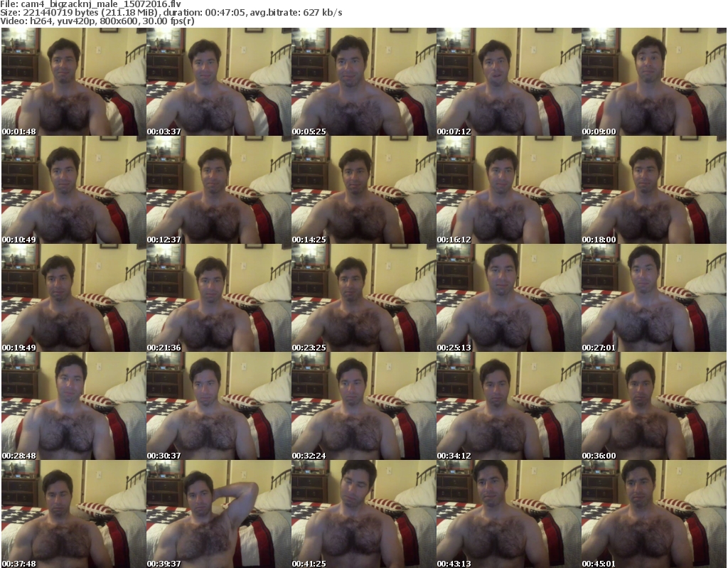Viewport: 728px width, 568px height.
Task: Click the thumbnail timestamped 00:09:00
Action: [654, 82]
